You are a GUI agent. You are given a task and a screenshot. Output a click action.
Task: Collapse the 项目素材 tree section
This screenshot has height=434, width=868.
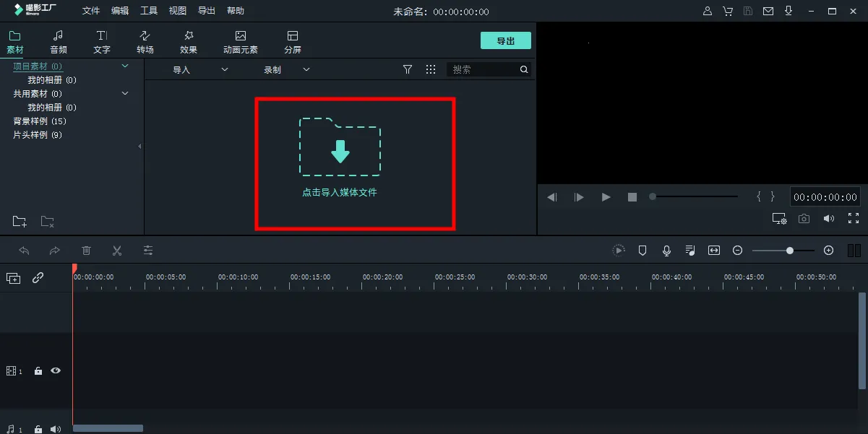point(125,66)
